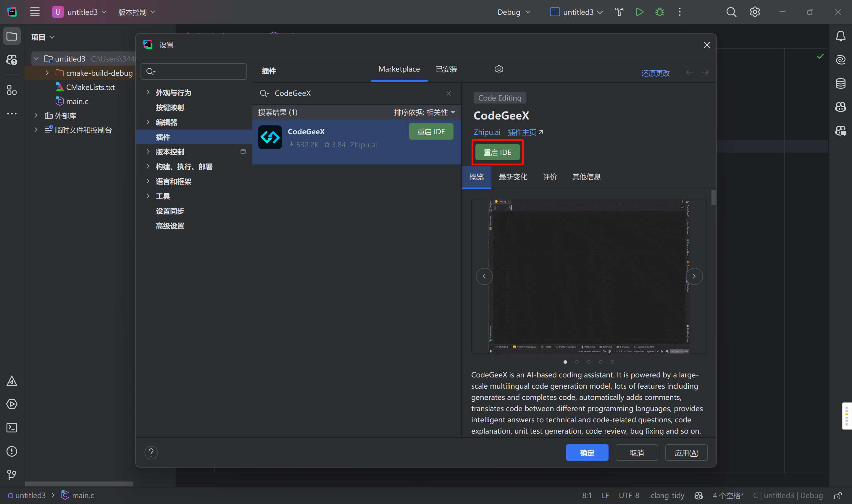Expand 工具 settings section
Image resolution: width=852 pixels, height=504 pixels.
pos(148,196)
